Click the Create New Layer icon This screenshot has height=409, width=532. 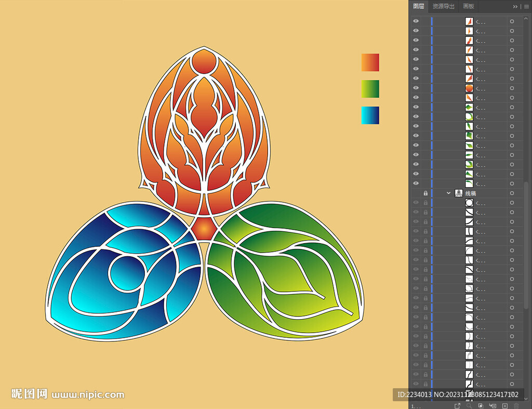(504, 405)
